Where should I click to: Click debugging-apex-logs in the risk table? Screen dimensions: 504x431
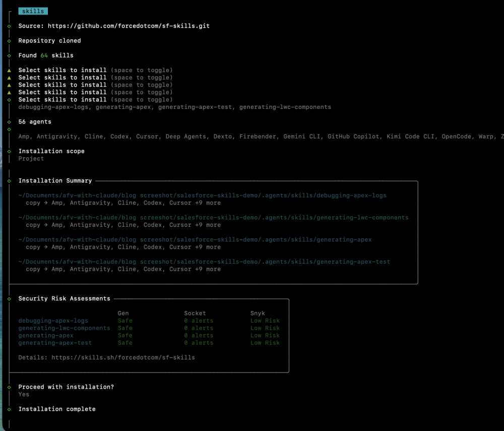[x=53, y=321]
